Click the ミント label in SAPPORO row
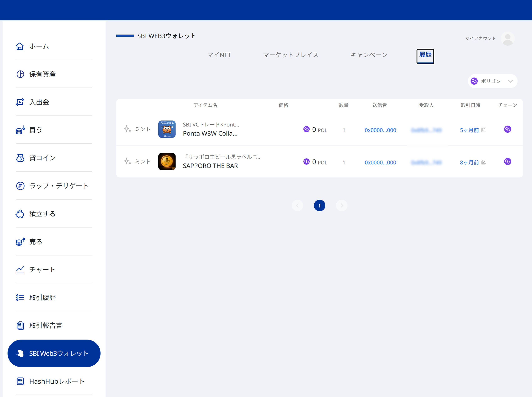The height and width of the screenshot is (397, 532). pos(143,162)
